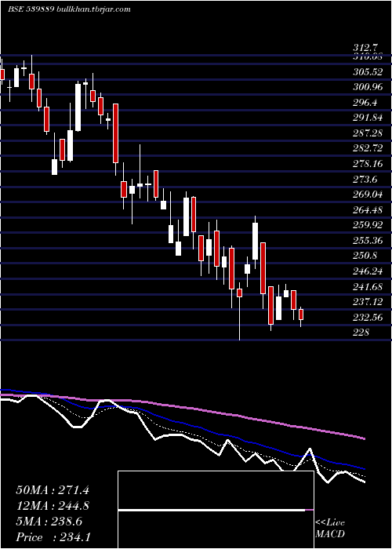The image size is (392, 549).
Task: Select the '5MA : 238.6' readout
Action: pos(49,522)
